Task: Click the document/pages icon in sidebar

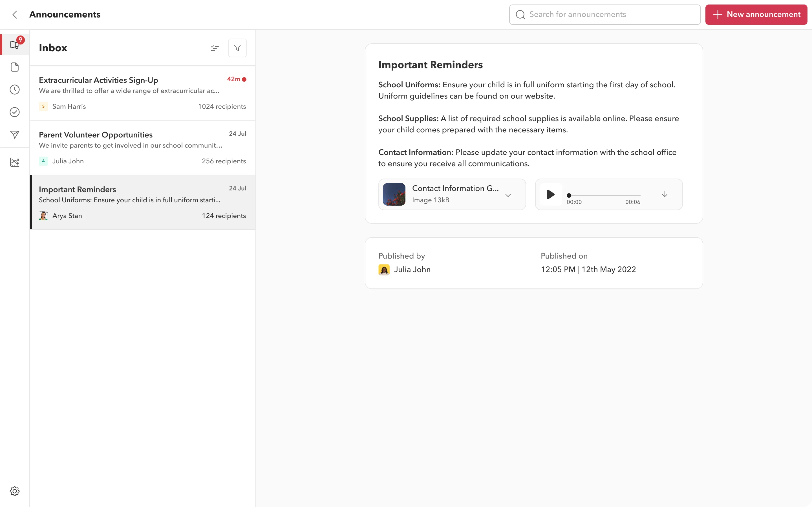Action: click(x=15, y=67)
